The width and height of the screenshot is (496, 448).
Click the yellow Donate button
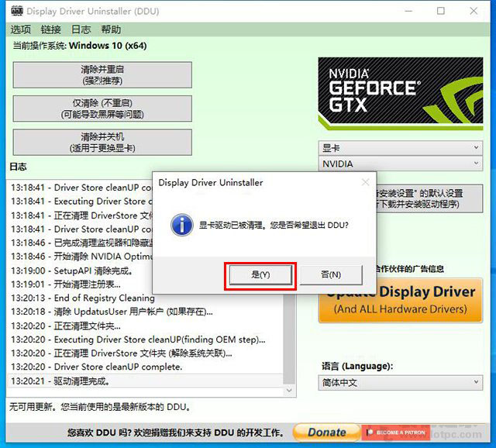tap(326, 432)
